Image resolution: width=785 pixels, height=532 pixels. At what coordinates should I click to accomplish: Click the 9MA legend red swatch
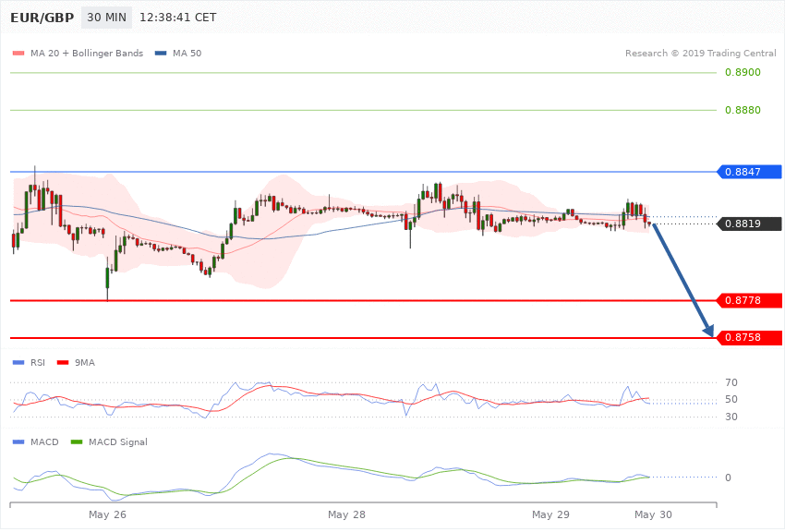point(63,362)
